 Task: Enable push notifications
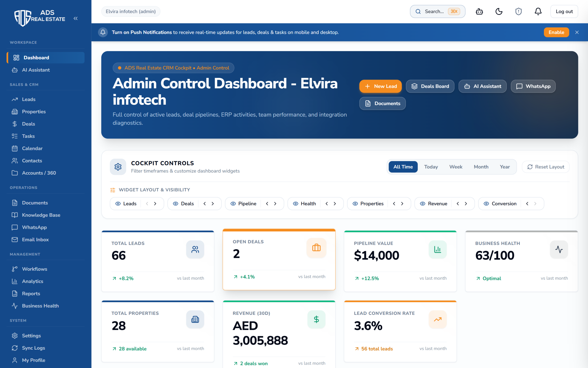tap(556, 32)
